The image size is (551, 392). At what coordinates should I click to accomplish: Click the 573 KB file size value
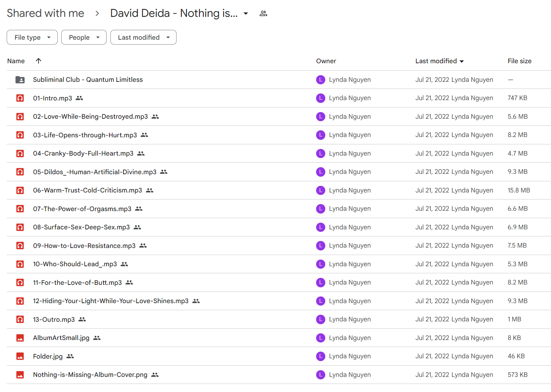pyautogui.click(x=518, y=375)
